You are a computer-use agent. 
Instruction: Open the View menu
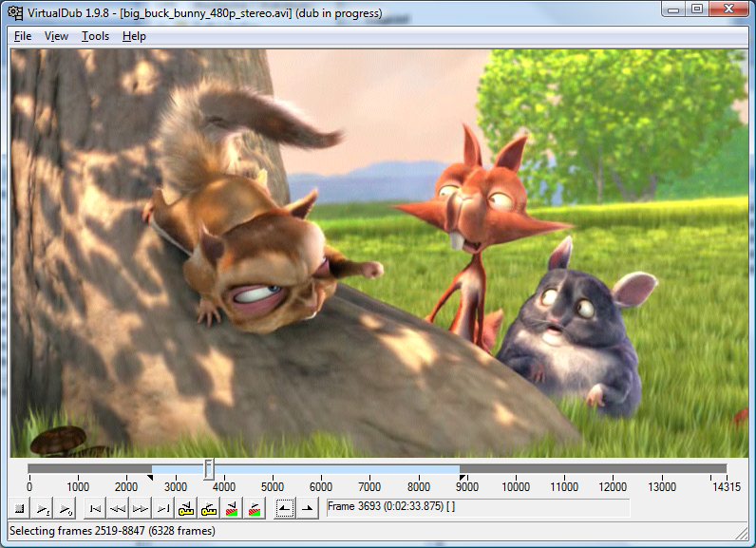tap(56, 36)
